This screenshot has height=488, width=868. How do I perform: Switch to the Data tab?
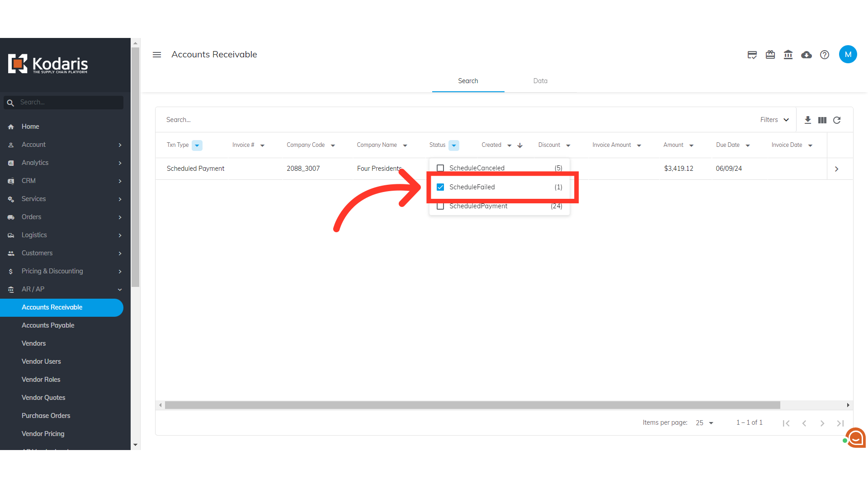540,81
